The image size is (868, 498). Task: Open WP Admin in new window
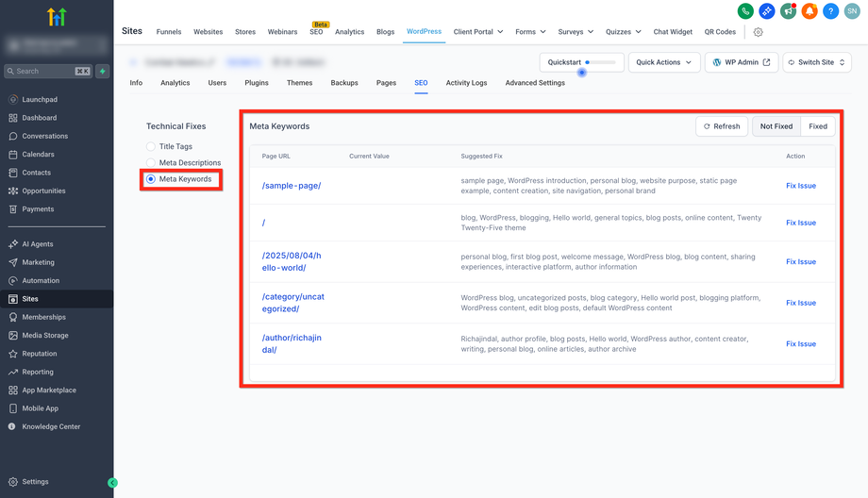[742, 62]
